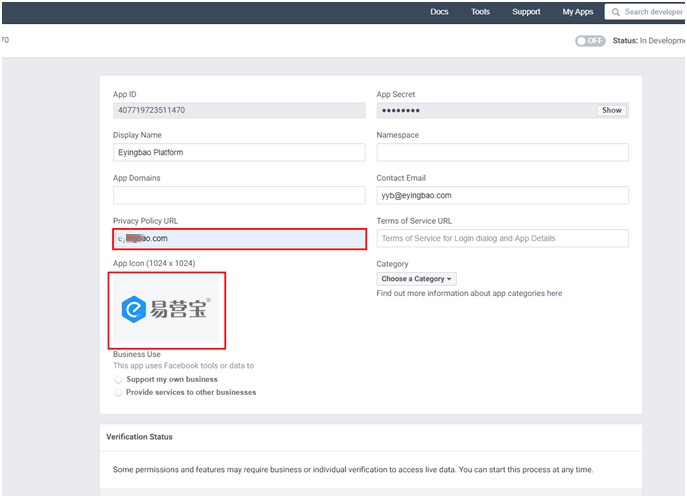Screen dimensions: 687x498
Task: Select 'Support my own business' radio option
Action: point(119,379)
